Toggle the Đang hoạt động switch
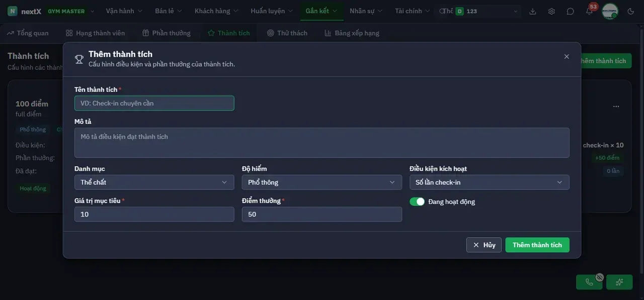Image resolution: width=644 pixels, height=300 pixels. click(x=417, y=202)
